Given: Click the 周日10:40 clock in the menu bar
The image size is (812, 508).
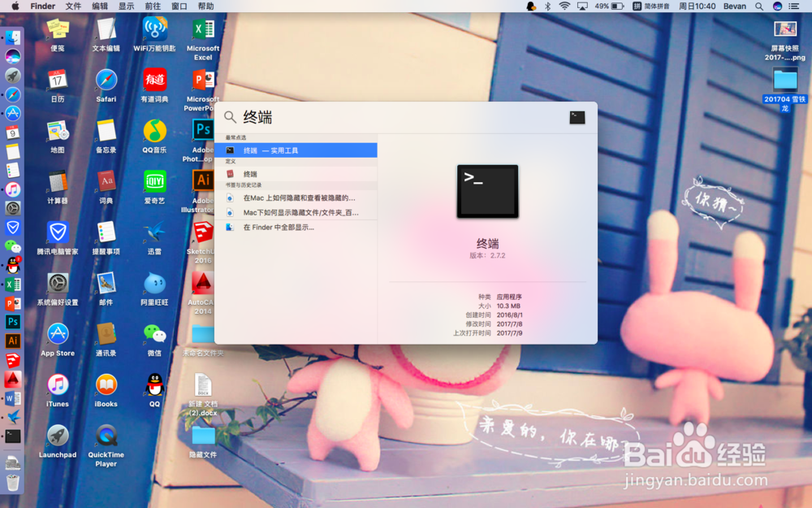Looking at the screenshot, I should tap(697, 7).
